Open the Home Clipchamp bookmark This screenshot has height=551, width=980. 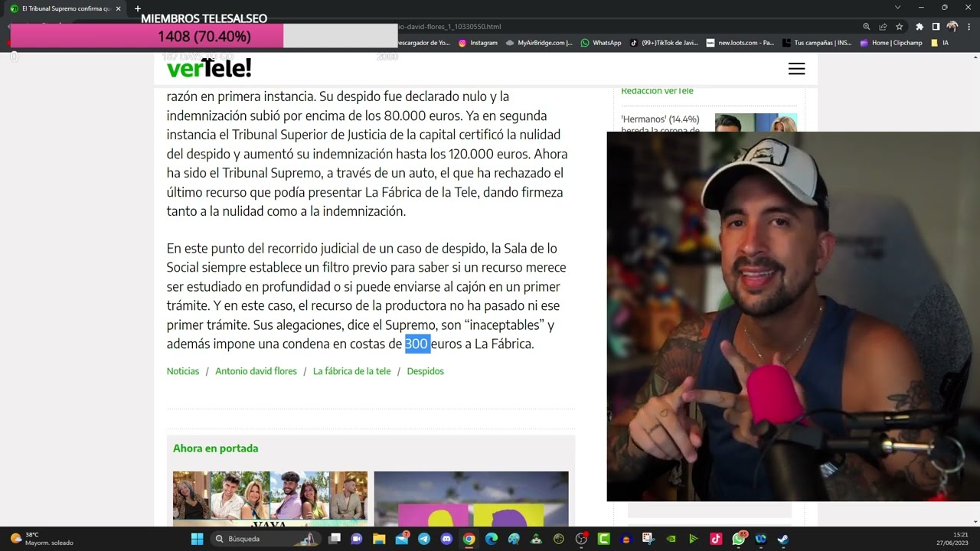tap(891, 43)
